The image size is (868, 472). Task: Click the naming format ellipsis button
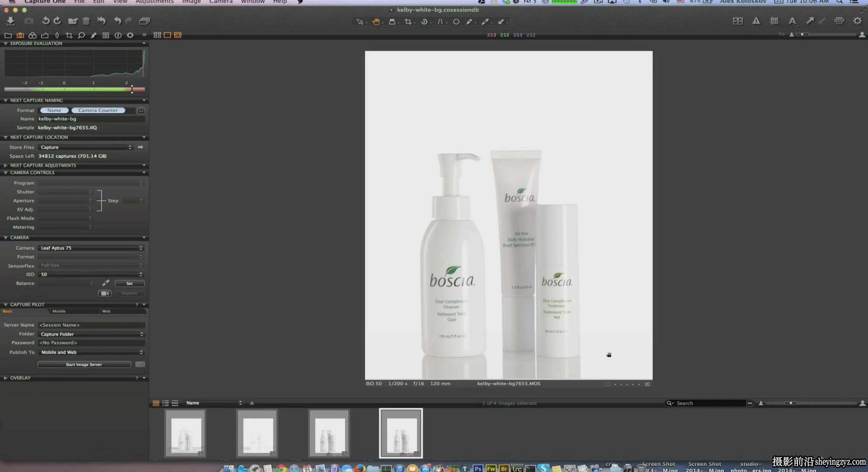point(141,111)
